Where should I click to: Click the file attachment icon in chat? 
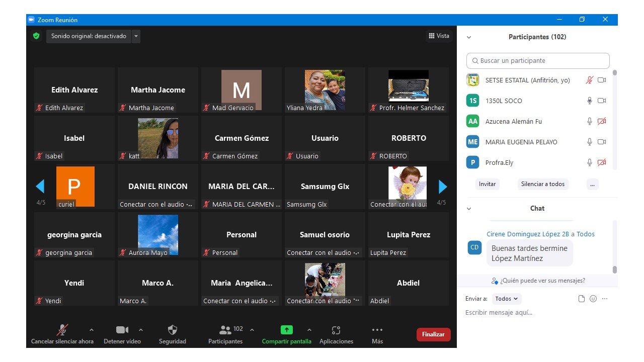[x=582, y=299]
